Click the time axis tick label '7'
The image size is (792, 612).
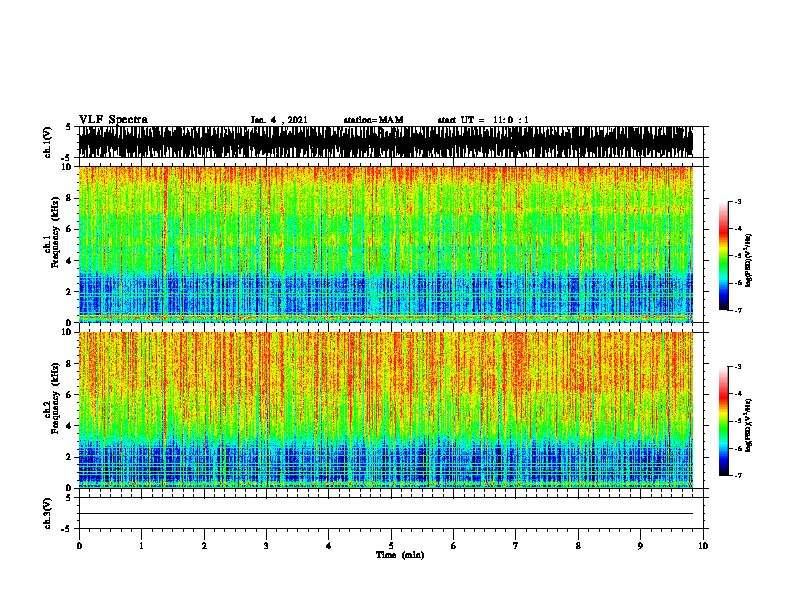click(x=516, y=546)
